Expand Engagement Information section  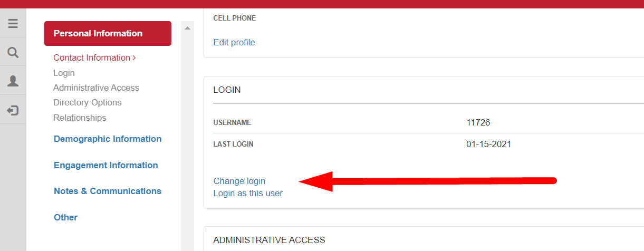(106, 165)
